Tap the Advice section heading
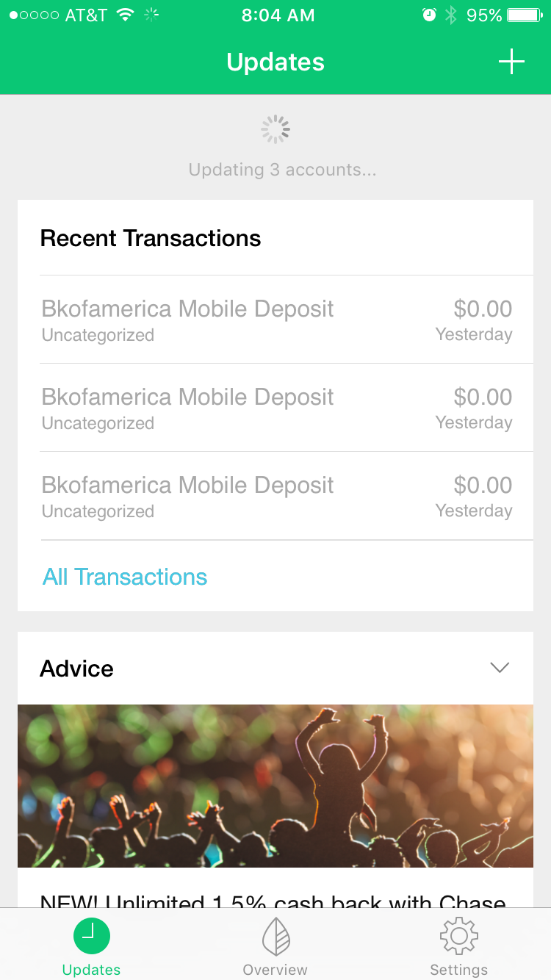 77,669
